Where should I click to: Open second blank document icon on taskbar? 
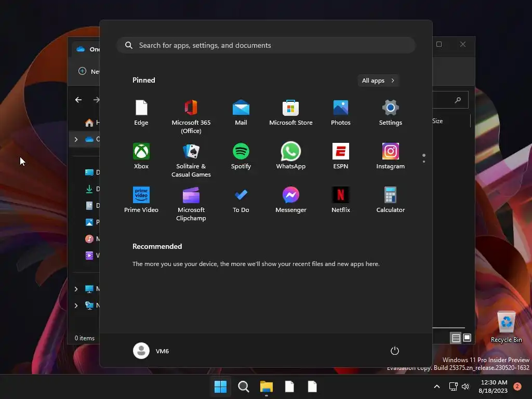pyautogui.click(x=312, y=387)
